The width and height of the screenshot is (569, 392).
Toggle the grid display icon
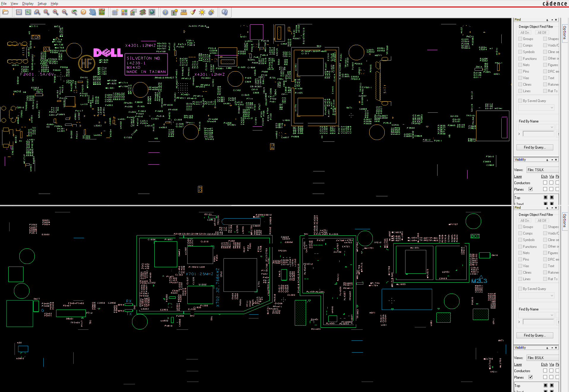pos(115,12)
